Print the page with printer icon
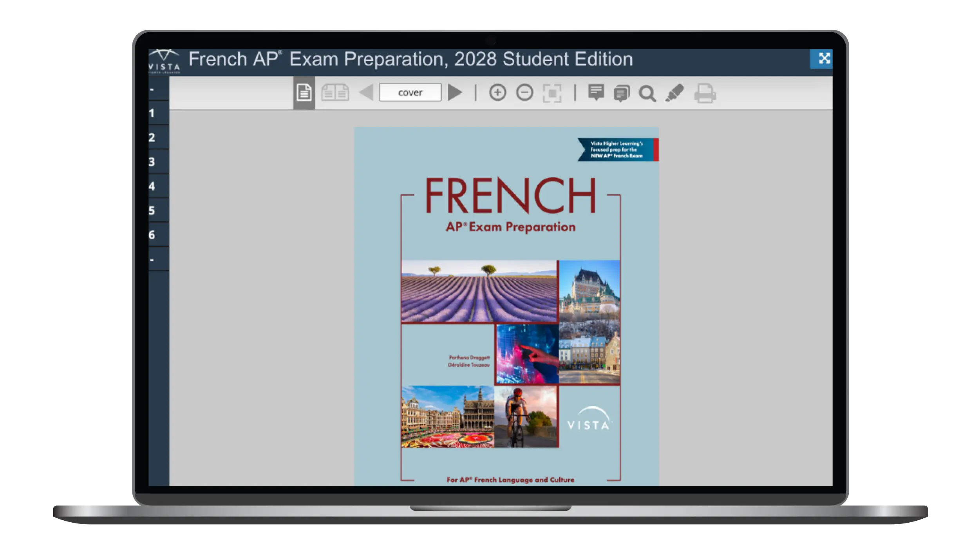This screenshot has height=554, width=980. (x=705, y=93)
